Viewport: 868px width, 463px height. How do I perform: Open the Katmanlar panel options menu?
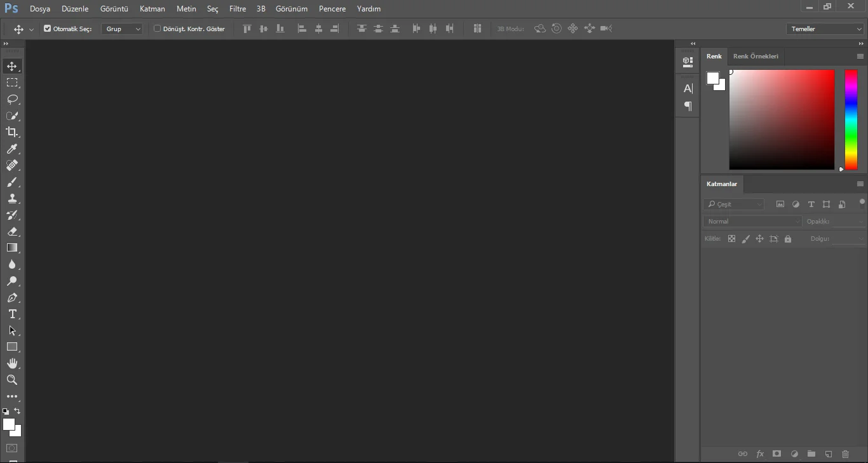(860, 184)
